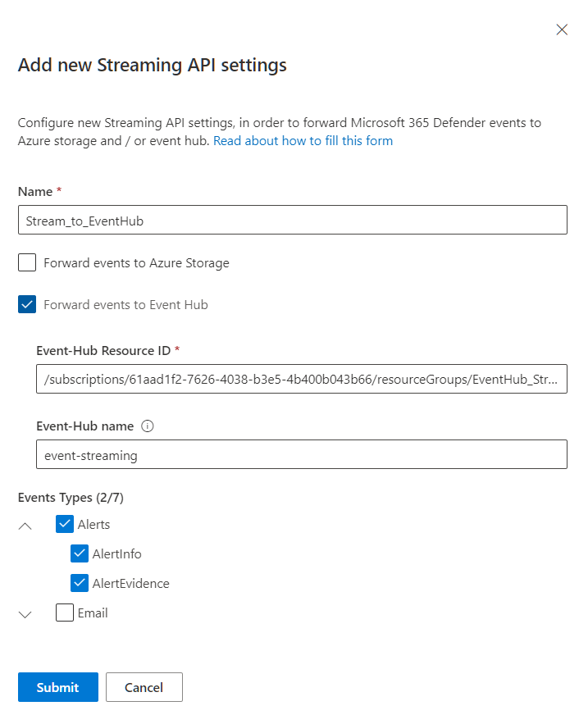Collapse the Alerts event group
This screenshot has width=588, height=715.
(25, 525)
